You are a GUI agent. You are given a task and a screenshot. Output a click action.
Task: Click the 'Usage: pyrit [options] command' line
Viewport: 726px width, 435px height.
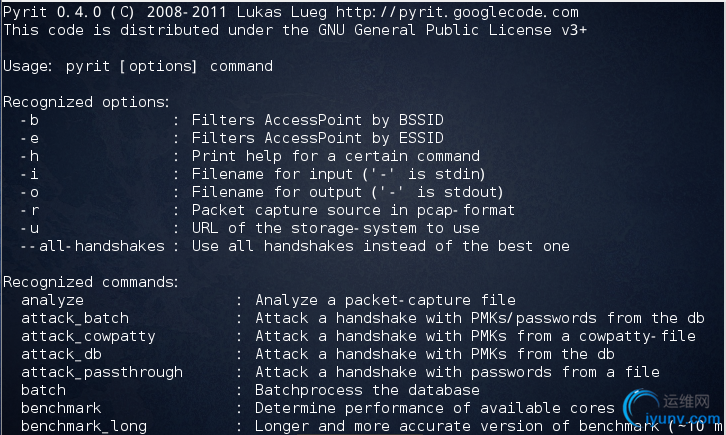(138, 67)
